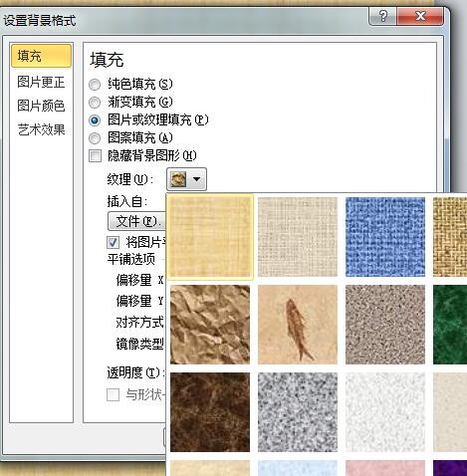Viewport: 467px width, 476px height.
Task: Choose the dark brown marble texture
Action: tap(210, 412)
